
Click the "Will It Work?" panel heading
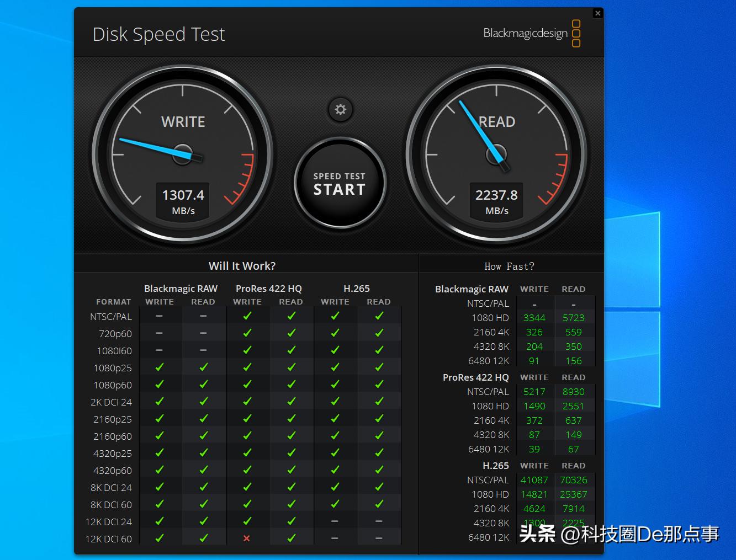242,266
